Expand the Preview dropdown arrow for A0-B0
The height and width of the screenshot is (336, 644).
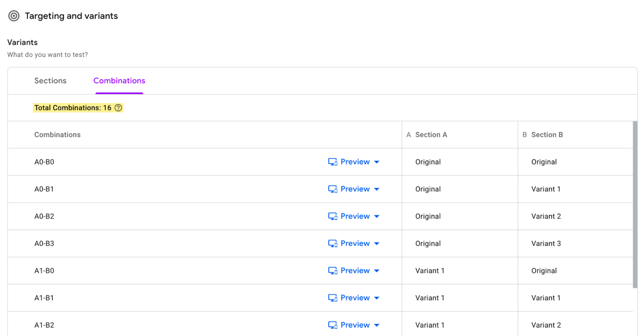[377, 162]
